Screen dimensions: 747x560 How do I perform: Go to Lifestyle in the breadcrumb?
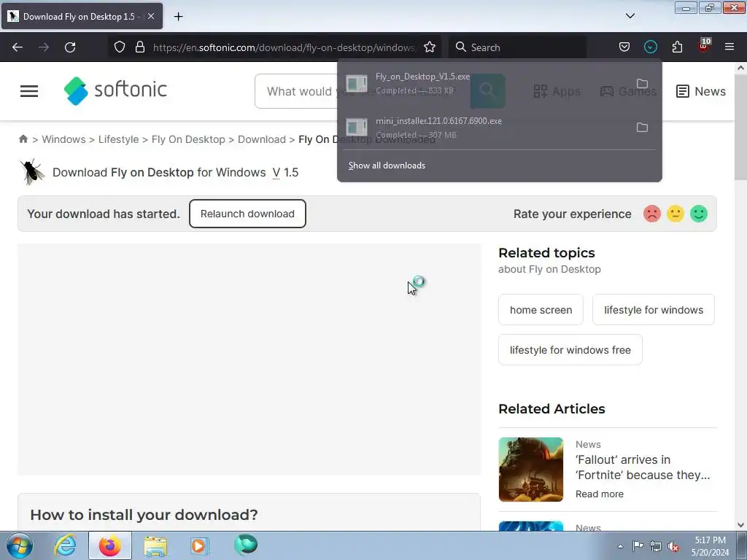pyautogui.click(x=119, y=139)
